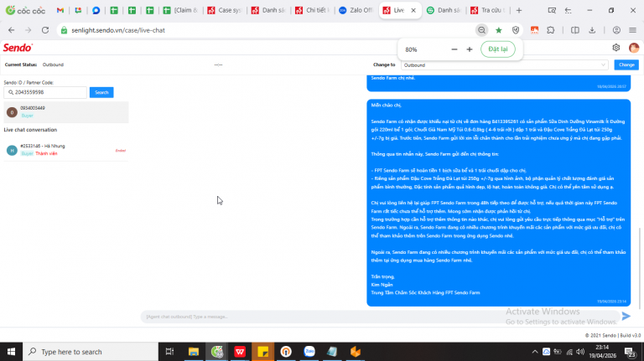Click the agent chat message input
The image size is (644, 361).
point(380,317)
